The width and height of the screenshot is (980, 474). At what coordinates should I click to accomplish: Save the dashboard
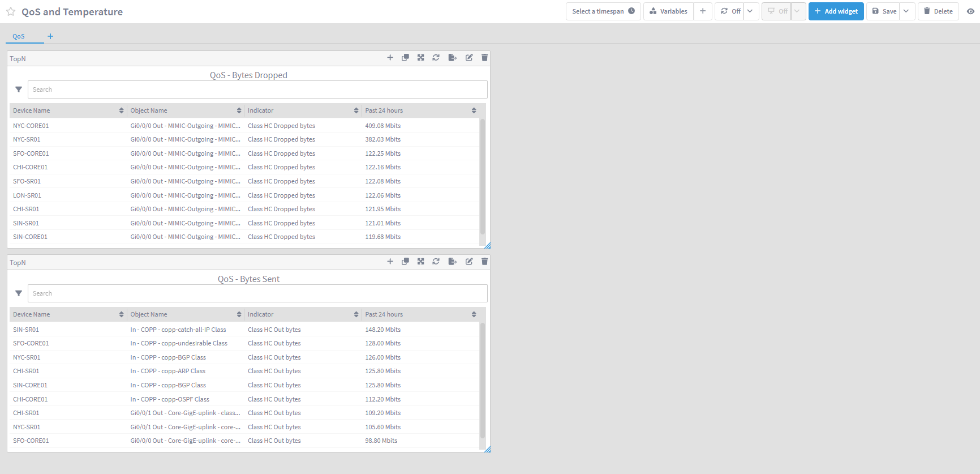[883, 11]
